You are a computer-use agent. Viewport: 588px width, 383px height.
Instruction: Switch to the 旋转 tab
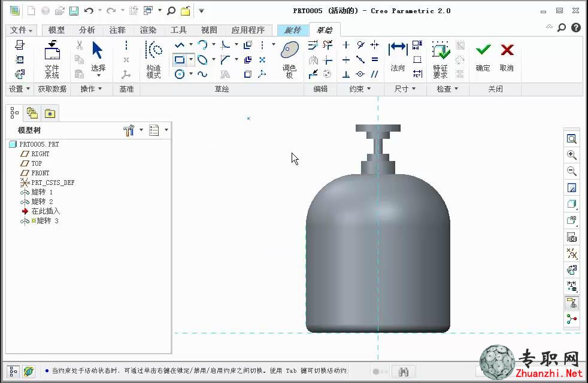(x=292, y=30)
